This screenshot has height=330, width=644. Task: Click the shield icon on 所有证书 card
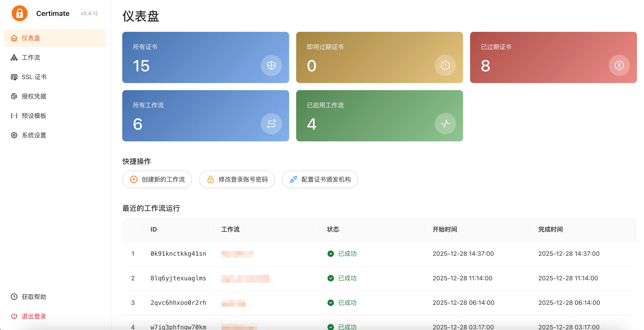tap(271, 66)
